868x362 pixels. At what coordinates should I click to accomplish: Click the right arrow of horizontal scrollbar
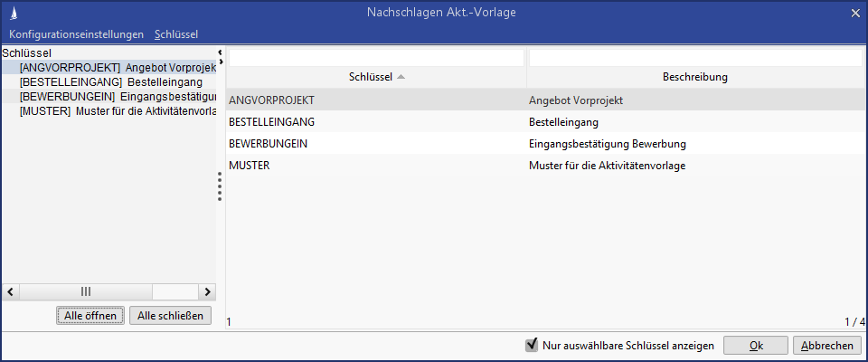pyautogui.click(x=207, y=291)
